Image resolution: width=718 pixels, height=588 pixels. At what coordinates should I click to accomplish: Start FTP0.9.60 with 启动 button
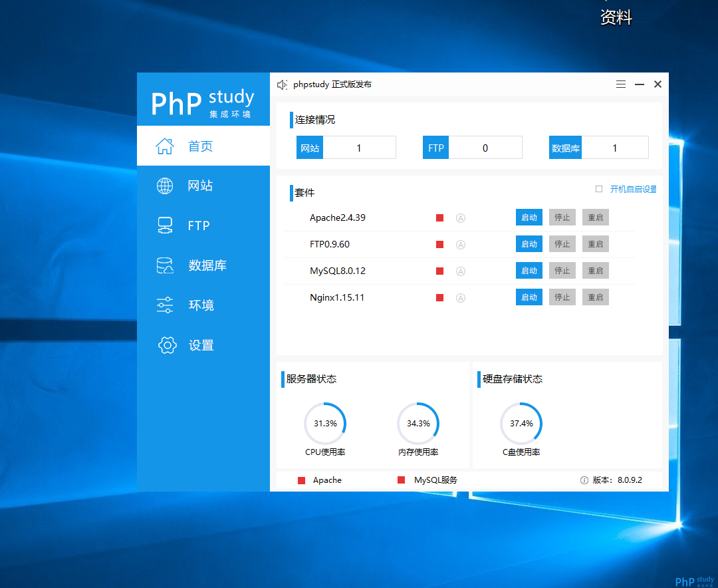tap(529, 244)
